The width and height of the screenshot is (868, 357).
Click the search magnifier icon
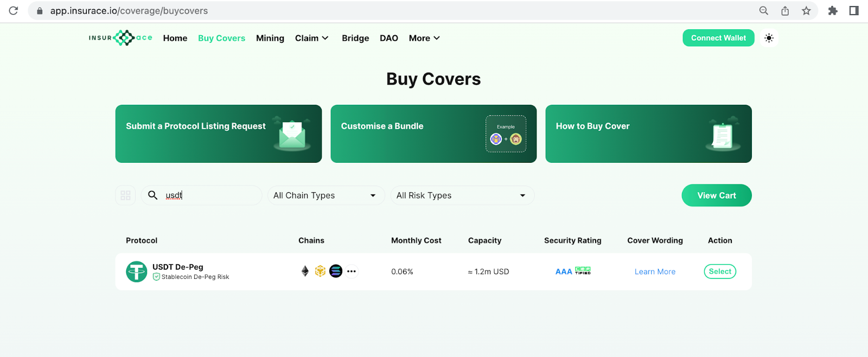pyautogui.click(x=153, y=195)
